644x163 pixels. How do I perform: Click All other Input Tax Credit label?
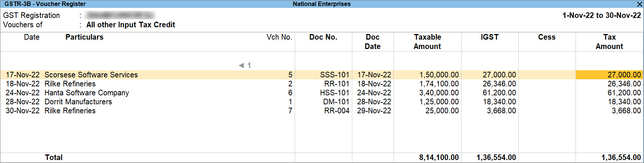pyautogui.click(x=131, y=25)
